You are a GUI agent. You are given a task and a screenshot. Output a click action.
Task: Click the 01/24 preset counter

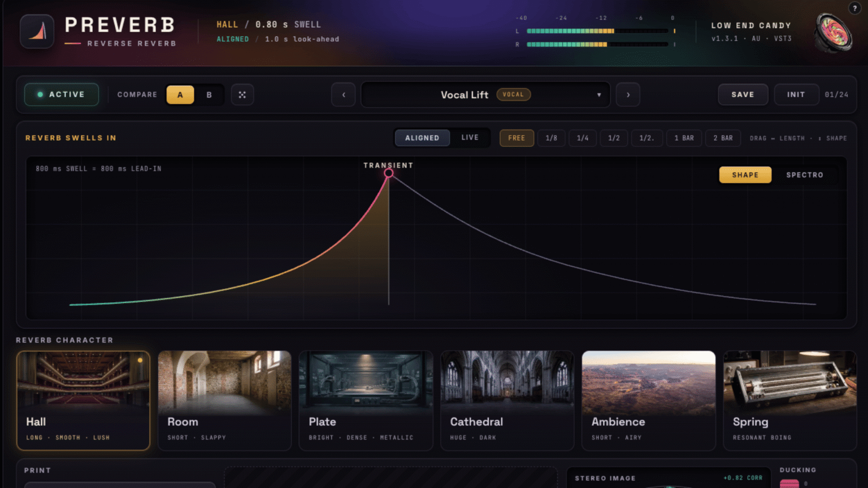(836, 95)
